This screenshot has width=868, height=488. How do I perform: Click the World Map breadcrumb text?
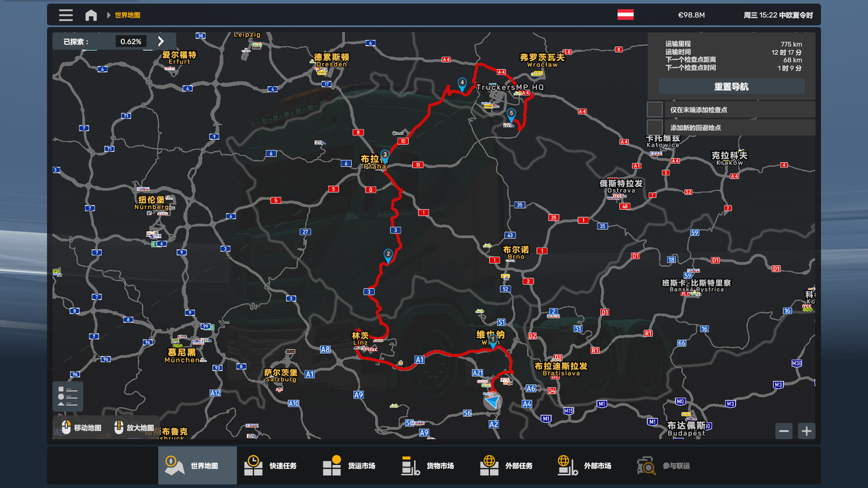[127, 15]
